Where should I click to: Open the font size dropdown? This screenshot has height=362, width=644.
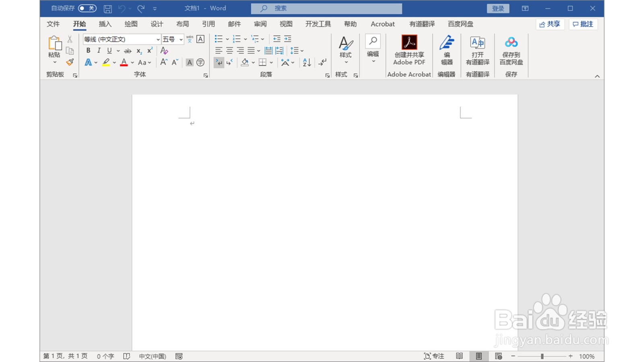181,39
